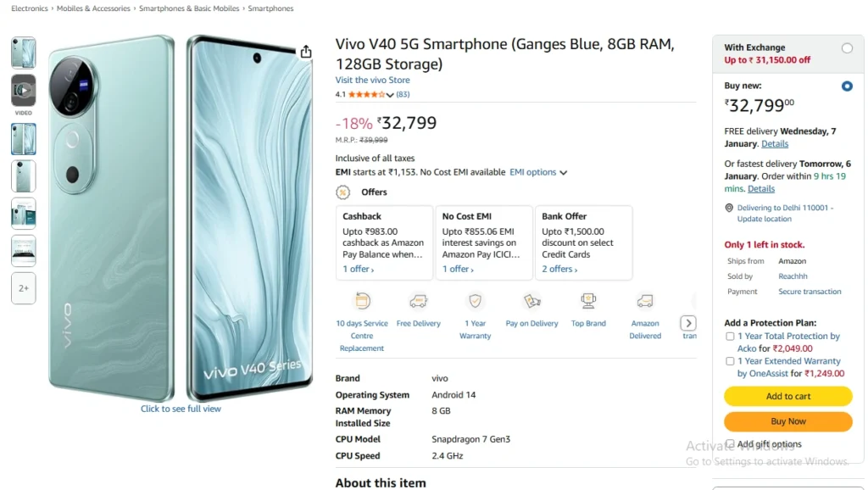The image size is (868, 490).
Task: Visit the vivo Store link
Action: click(x=373, y=80)
